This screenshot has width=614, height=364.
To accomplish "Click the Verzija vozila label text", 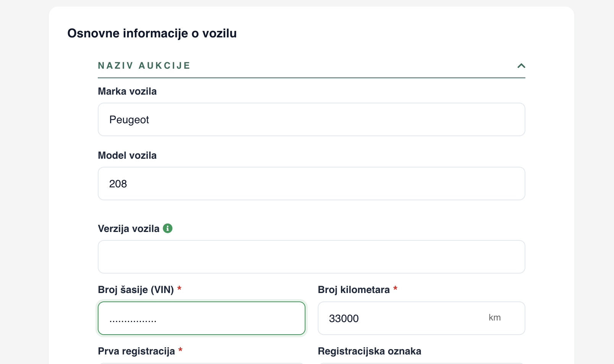I will [x=129, y=229].
